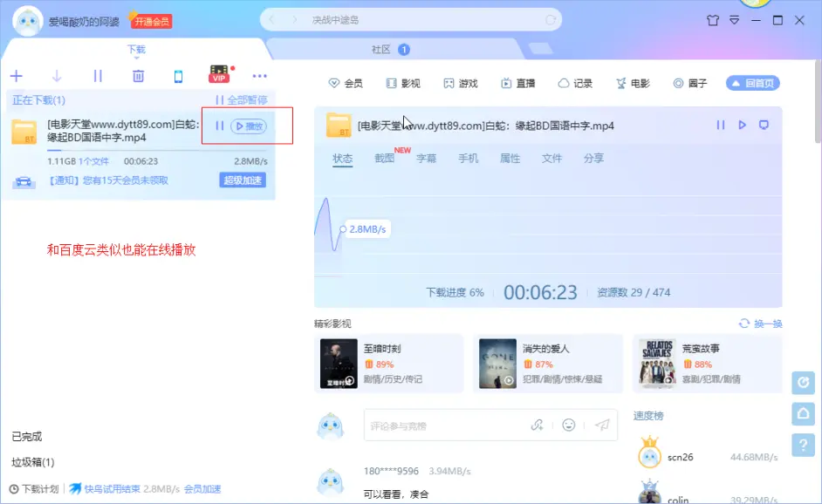Switch to the 社区 tab
822x504 pixels.
coord(381,49)
